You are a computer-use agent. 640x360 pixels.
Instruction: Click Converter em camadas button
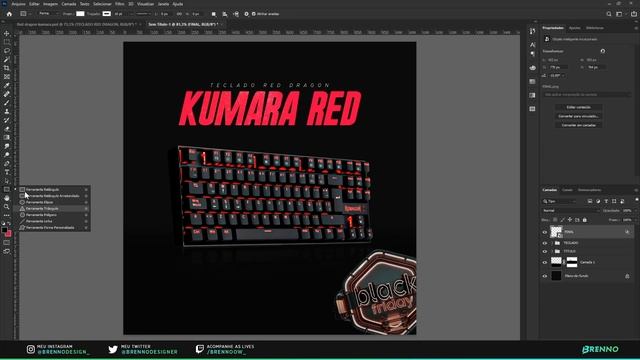[578, 125]
